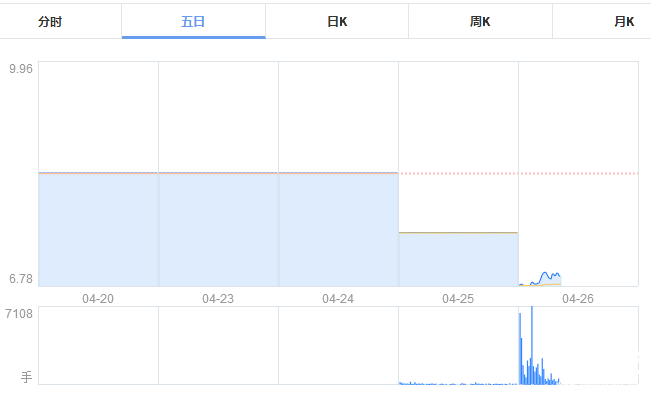
Task: Click the tallest 04-26 volume bar
Action: (532, 345)
